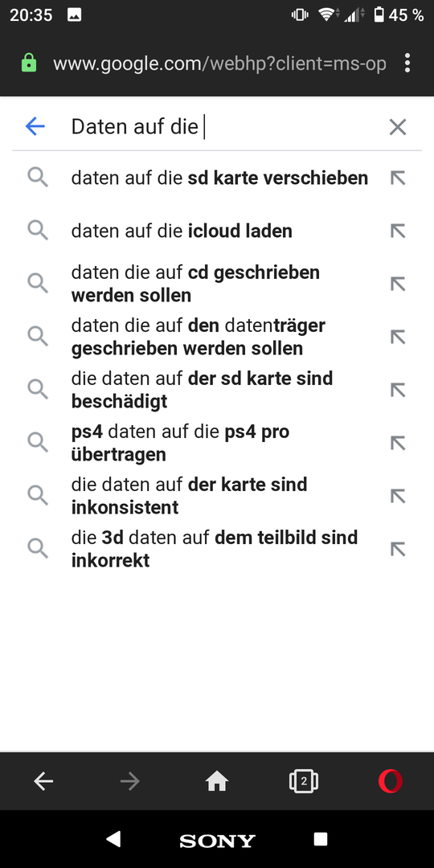Clear the search text with X icon

coord(398,127)
